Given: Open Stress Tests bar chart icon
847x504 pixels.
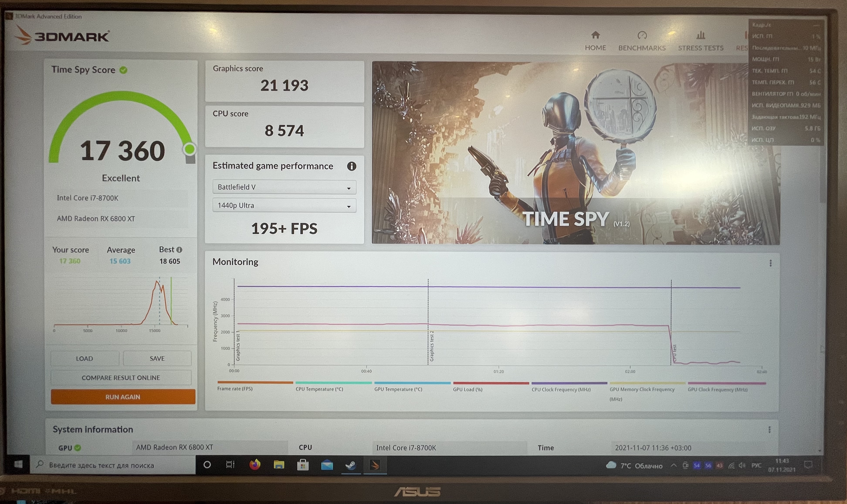Looking at the screenshot, I should pos(701,35).
